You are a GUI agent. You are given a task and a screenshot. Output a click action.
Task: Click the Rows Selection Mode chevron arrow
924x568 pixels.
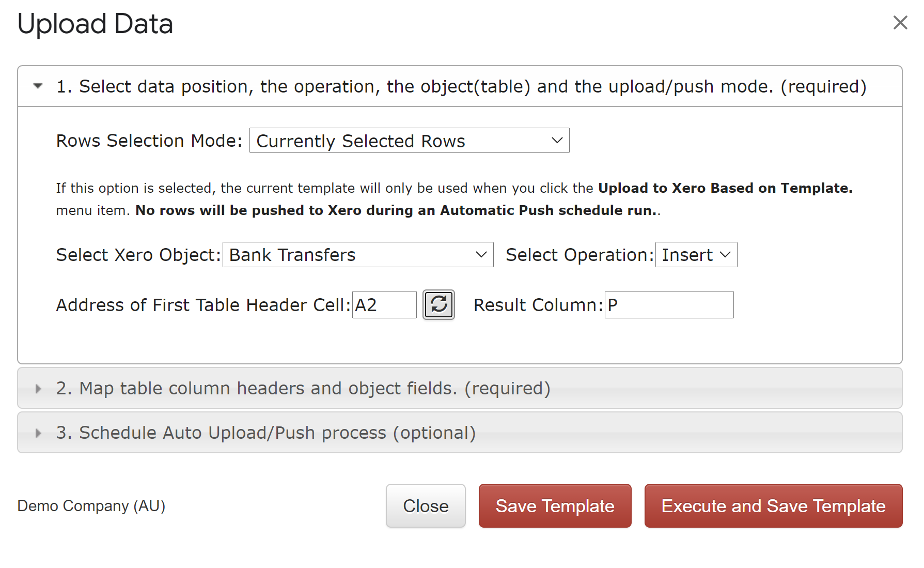click(557, 141)
